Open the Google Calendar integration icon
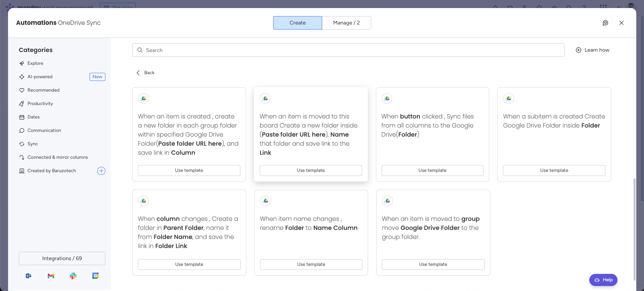This screenshot has height=291, width=644. click(95, 276)
